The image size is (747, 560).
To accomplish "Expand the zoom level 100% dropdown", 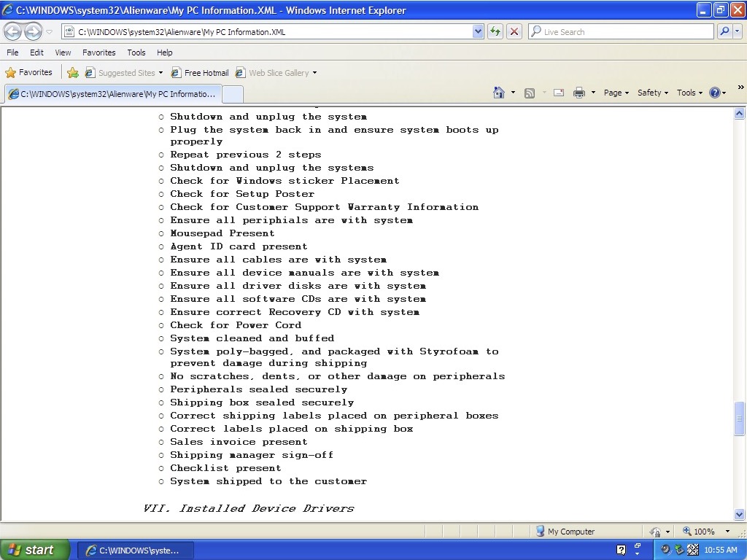I will click(x=726, y=532).
